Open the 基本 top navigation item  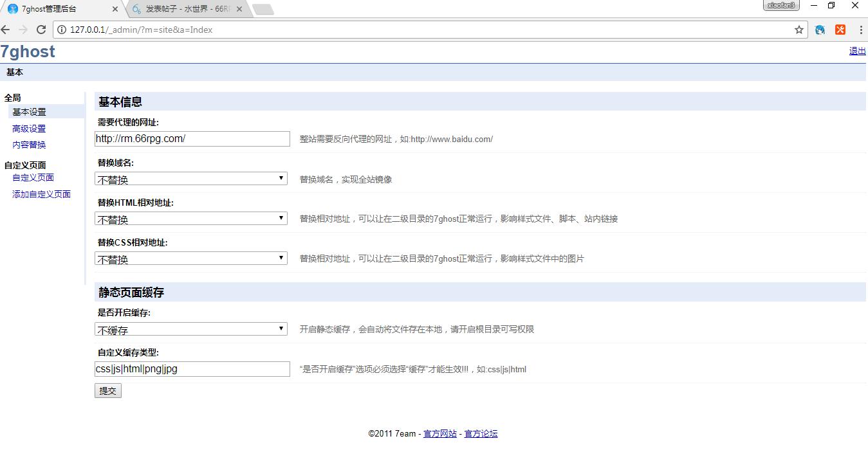15,73
